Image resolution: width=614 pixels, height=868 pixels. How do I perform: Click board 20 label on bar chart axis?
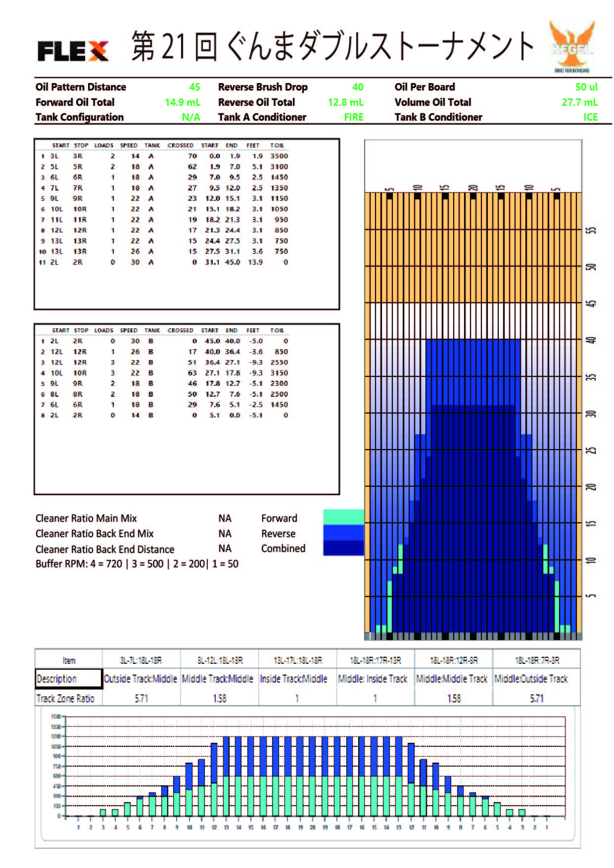coord(312,827)
